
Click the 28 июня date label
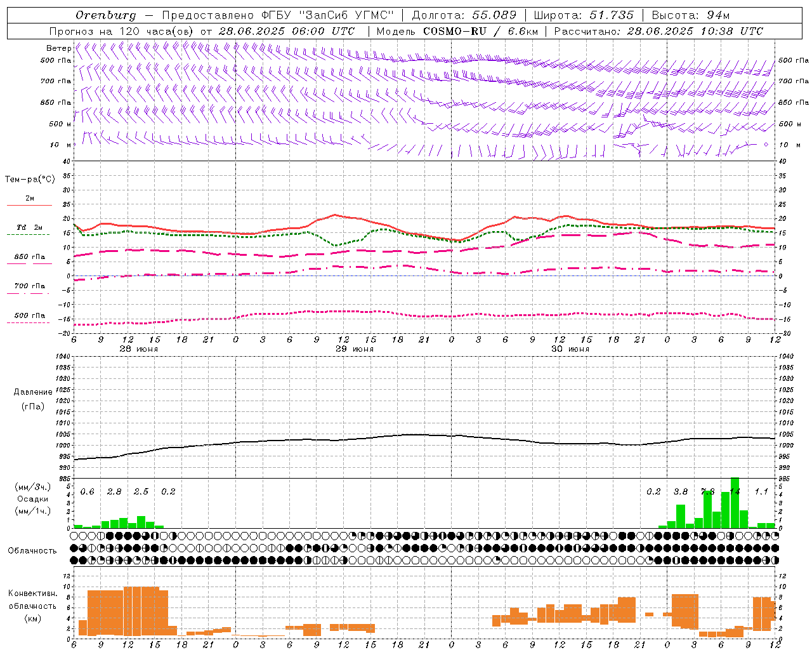tap(138, 349)
